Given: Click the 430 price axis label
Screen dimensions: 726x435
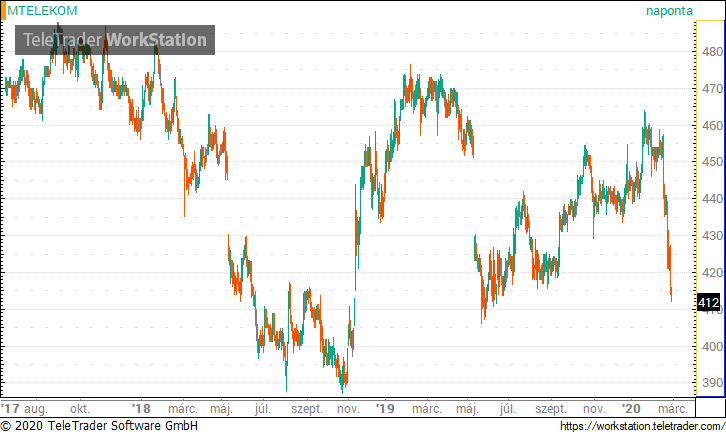Looking at the screenshot, I should point(712,236).
